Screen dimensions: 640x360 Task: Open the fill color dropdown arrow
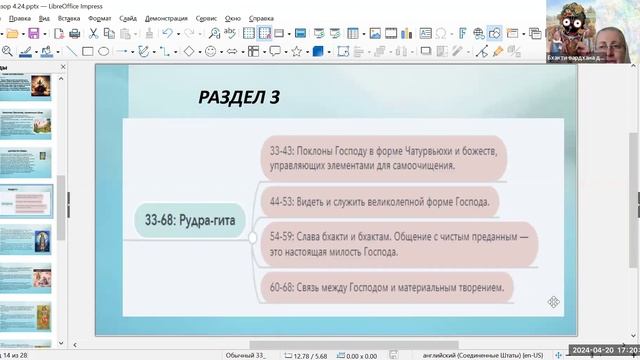click(58, 52)
